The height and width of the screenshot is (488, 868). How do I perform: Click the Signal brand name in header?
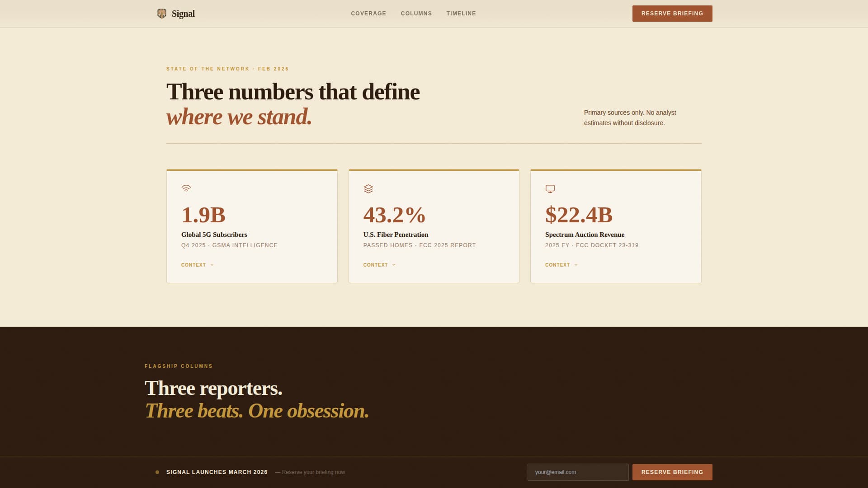click(x=183, y=14)
